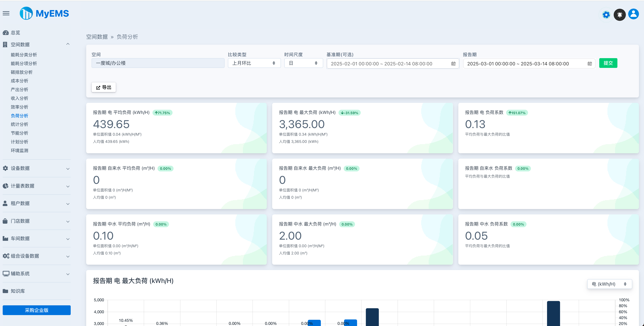The width and height of the screenshot is (644, 326).
Task: Click the 设备数据 gear icon
Action: click(5, 168)
